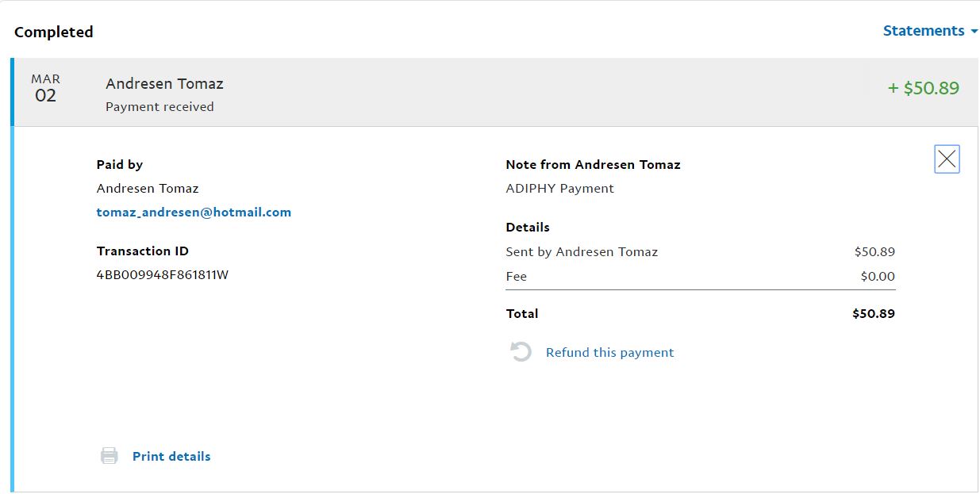This screenshot has height=494, width=980.
Task: Click the green +$50.89 amount
Action: click(x=923, y=88)
